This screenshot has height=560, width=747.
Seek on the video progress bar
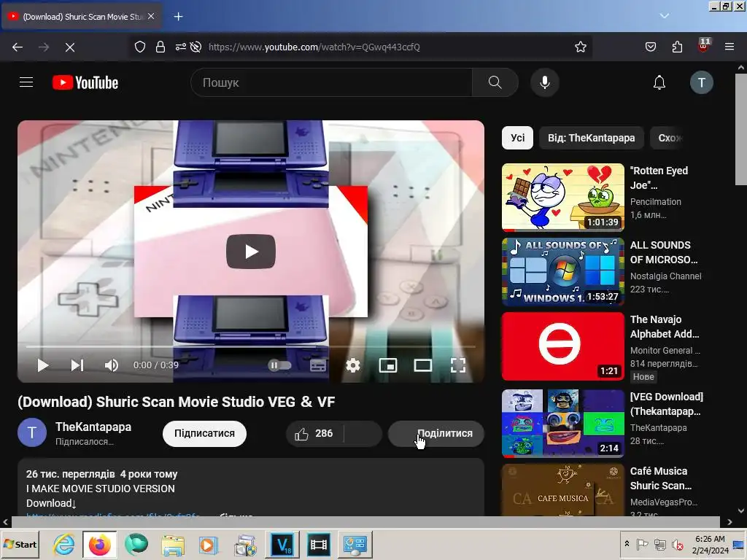click(x=251, y=346)
